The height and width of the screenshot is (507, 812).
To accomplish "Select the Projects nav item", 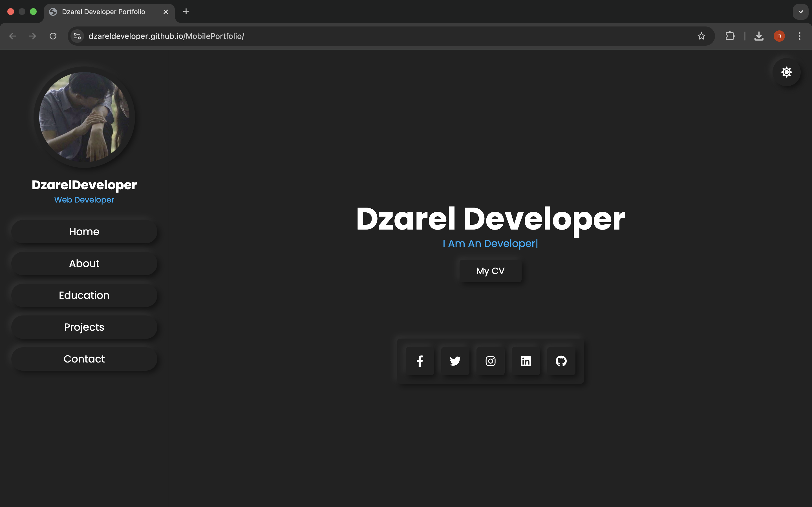I will pyautogui.click(x=84, y=327).
